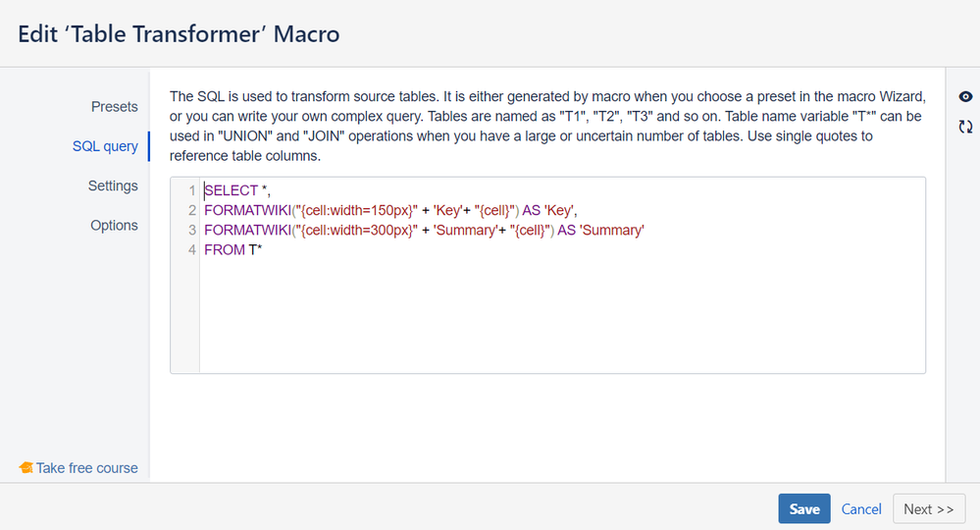
Task: Click the Cancel link
Action: tap(861, 509)
